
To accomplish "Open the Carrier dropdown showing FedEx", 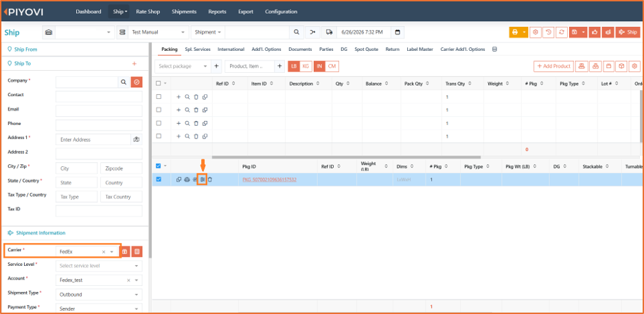I will coord(87,251).
